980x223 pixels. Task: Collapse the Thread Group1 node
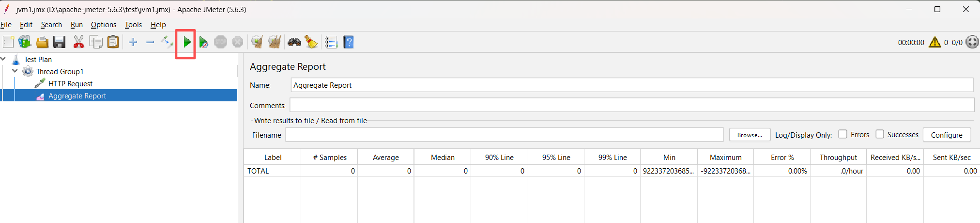coord(15,71)
